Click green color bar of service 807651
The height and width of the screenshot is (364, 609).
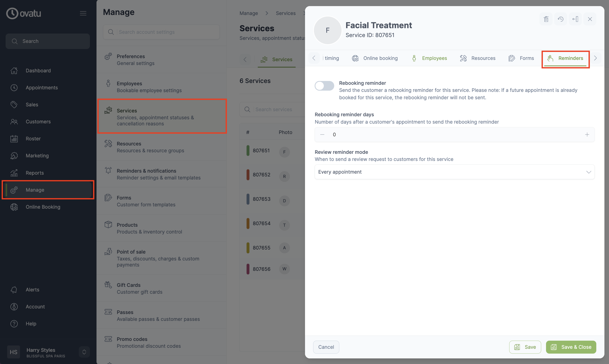tap(248, 151)
